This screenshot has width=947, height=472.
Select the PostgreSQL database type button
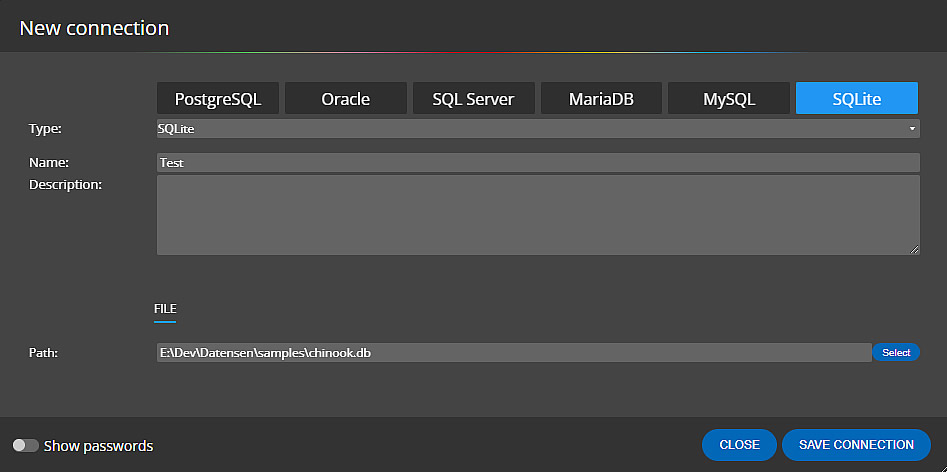[218, 99]
